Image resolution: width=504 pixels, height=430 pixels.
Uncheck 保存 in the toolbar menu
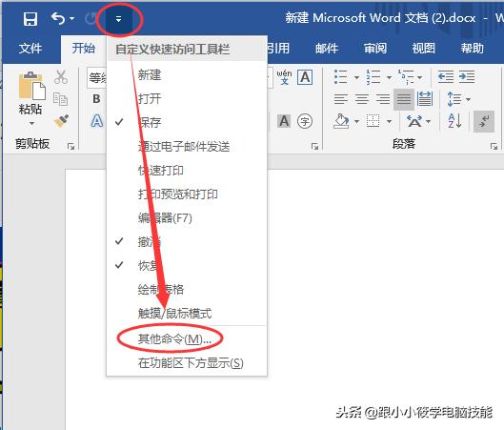(x=187, y=123)
